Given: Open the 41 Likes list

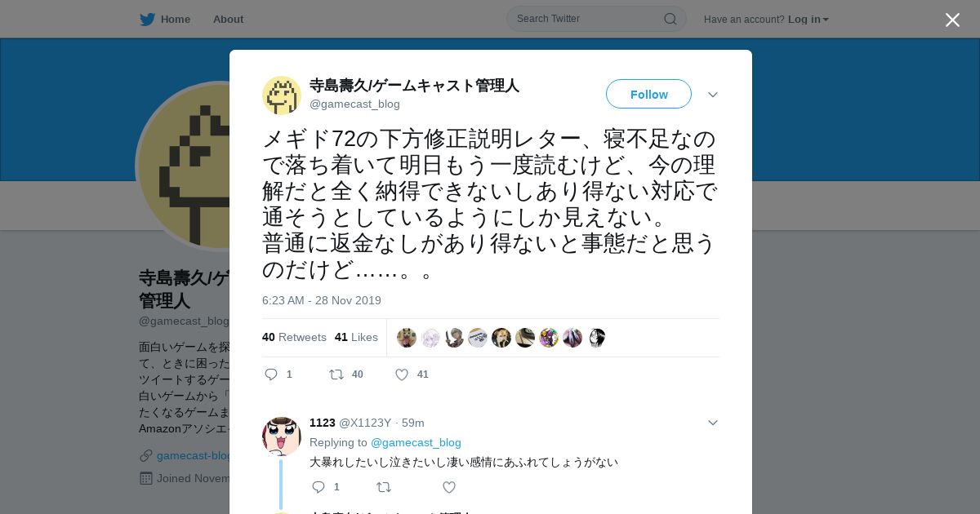Looking at the screenshot, I should [356, 337].
